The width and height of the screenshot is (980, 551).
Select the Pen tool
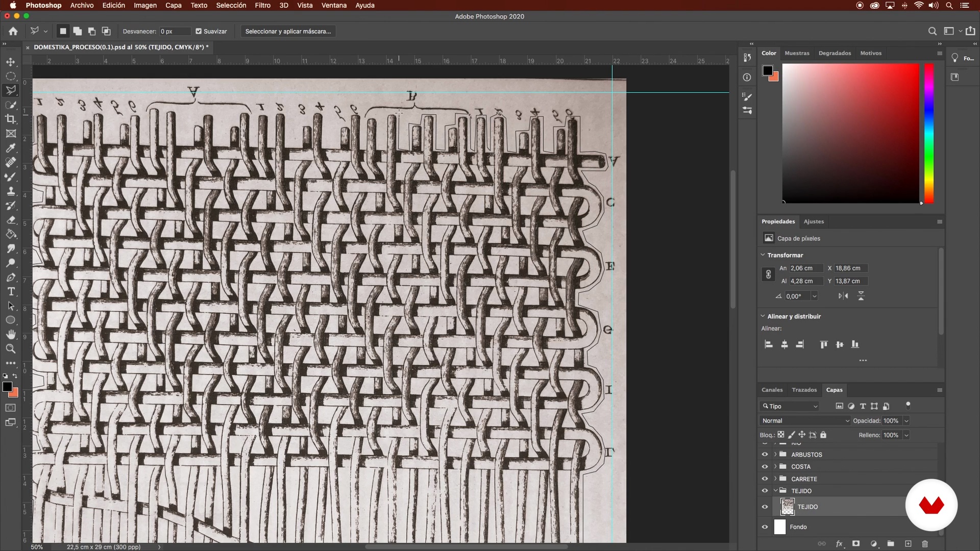coord(11,278)
